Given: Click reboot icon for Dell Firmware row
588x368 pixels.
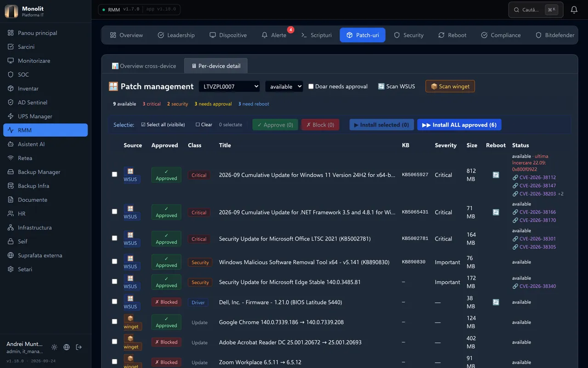Looking at the screenshot, I should 496,302.
